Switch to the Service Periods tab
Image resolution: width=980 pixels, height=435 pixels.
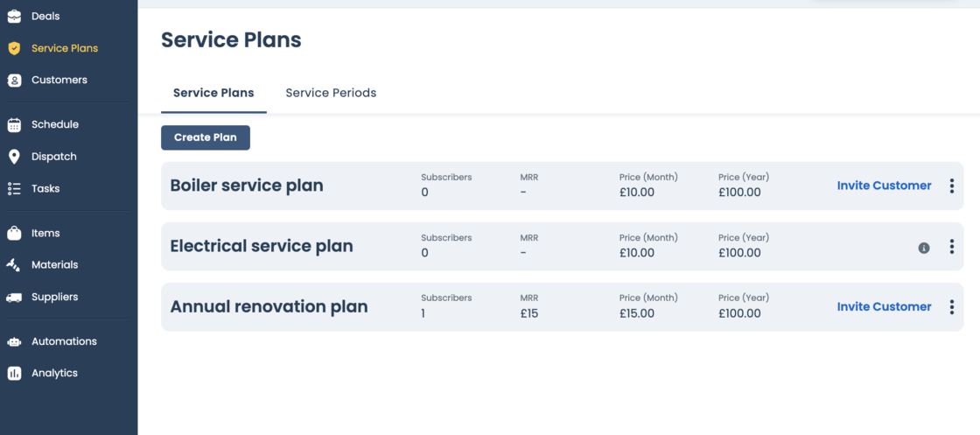point(331,93)
